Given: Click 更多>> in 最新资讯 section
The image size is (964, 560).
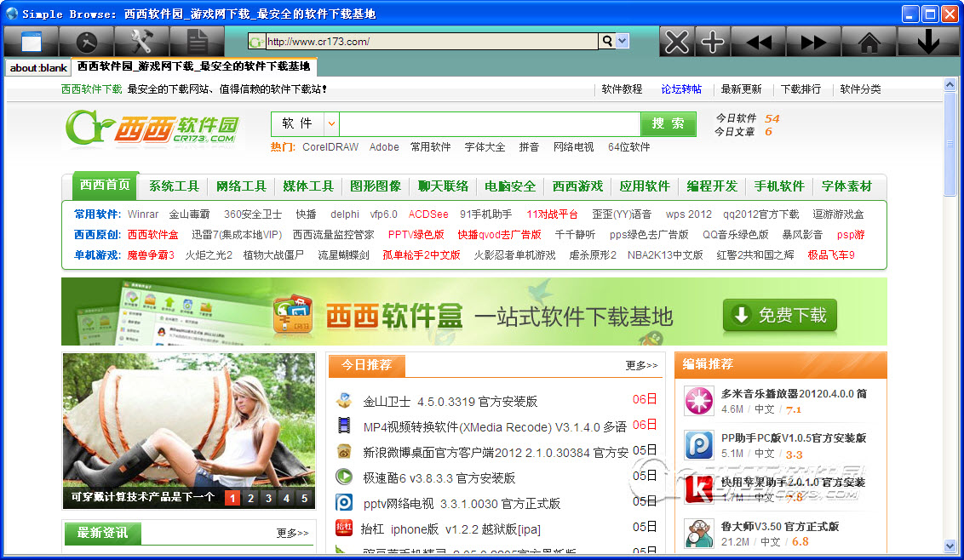Looking at the screenshot, I should coord(292,532).
